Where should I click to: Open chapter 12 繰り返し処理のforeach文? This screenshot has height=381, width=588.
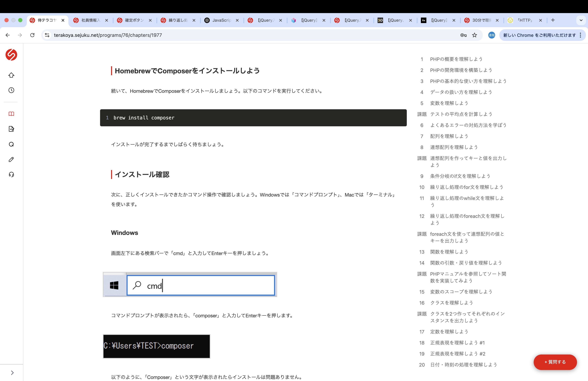(467, 219)
